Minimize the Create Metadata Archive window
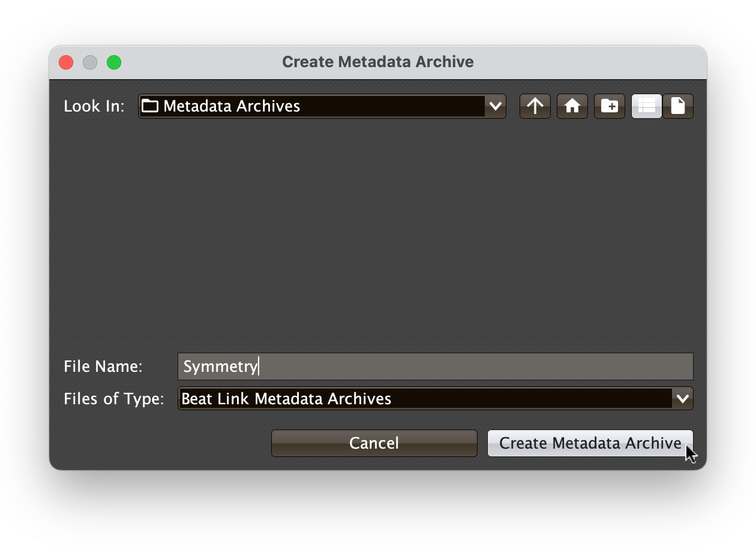The height and width of the screenshot is (559, 756). 90,62
